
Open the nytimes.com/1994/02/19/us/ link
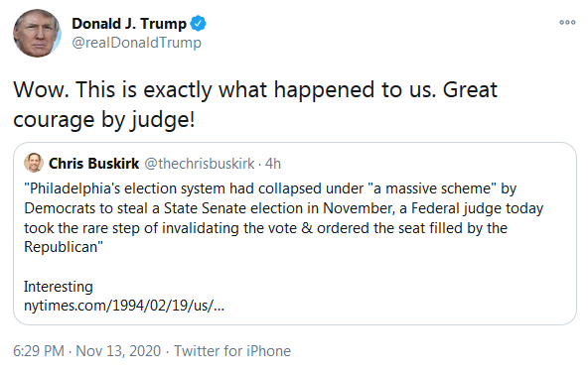[x=124, y=306]
